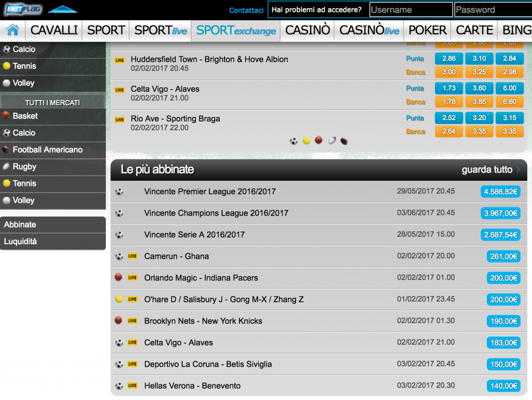Open Rio Ave - Sporting Braga match
The image size is (532, 400).
(x=176, y=119)
